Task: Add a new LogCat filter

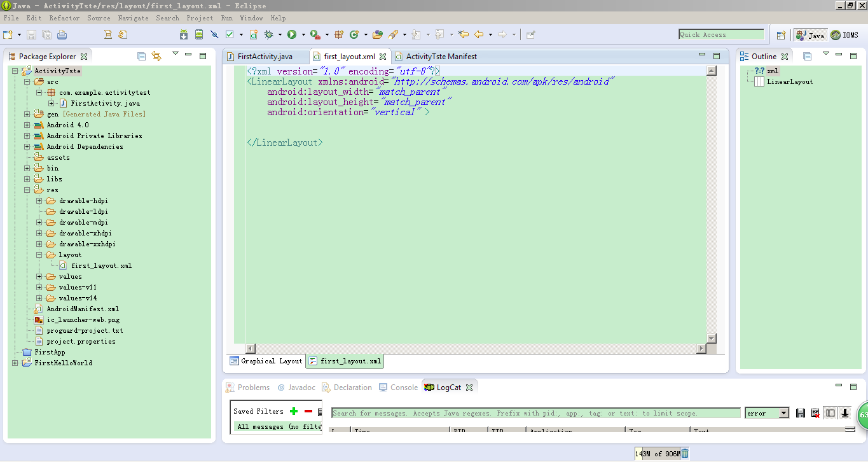Action: (294, 411)
